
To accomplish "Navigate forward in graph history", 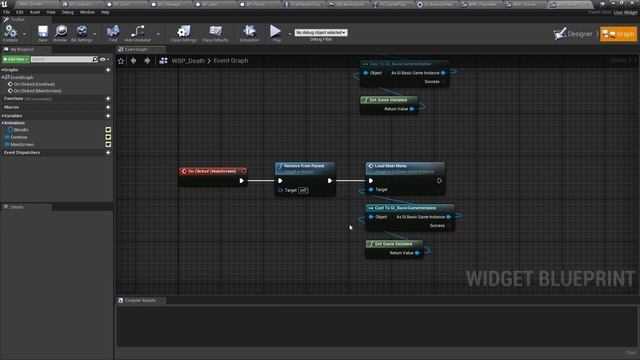I will (x=147, y=61).
